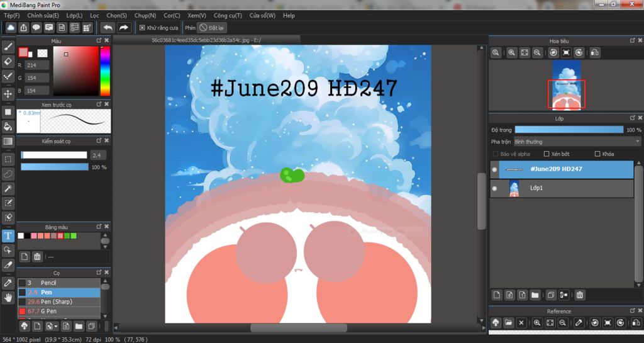The image size is (644, 343).
Task: Add a layer folder in layer panel
Action: (535, 295)
